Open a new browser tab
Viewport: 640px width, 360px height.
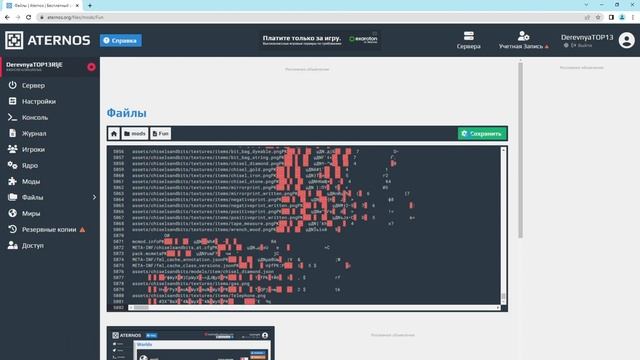pos(90,6)
